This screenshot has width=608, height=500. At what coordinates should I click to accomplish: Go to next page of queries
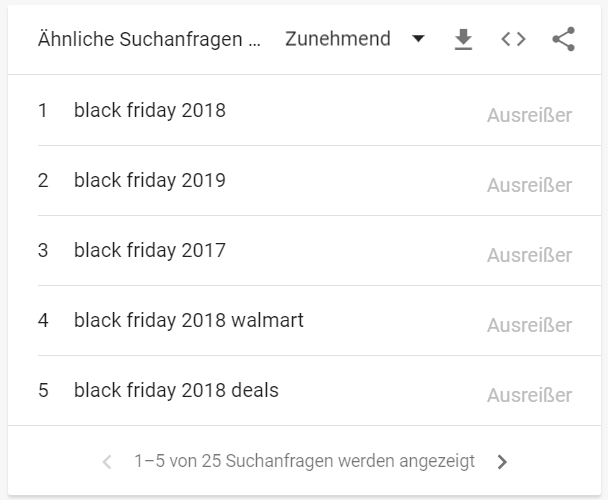click(502, 462)
